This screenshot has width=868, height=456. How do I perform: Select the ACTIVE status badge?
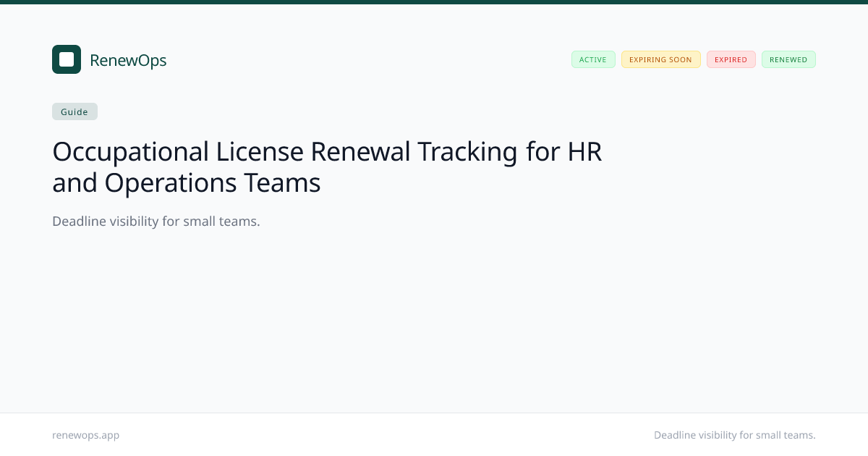pos(593,59)
